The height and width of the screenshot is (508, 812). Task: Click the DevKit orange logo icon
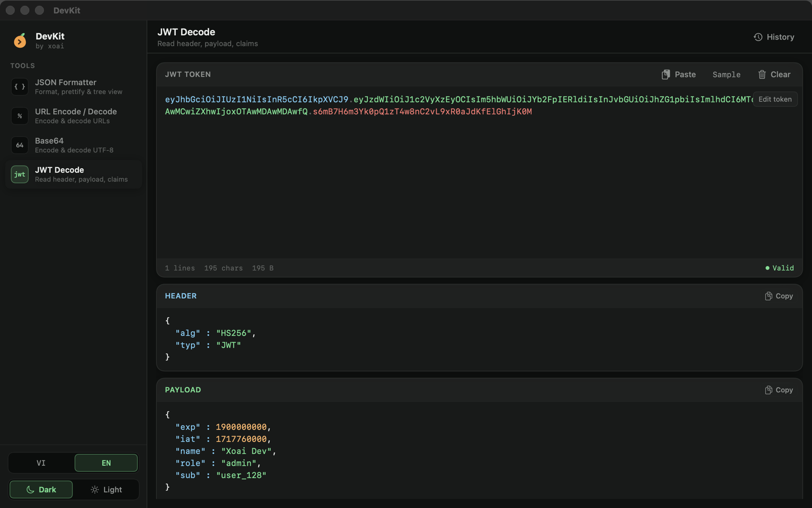(20, 41)
